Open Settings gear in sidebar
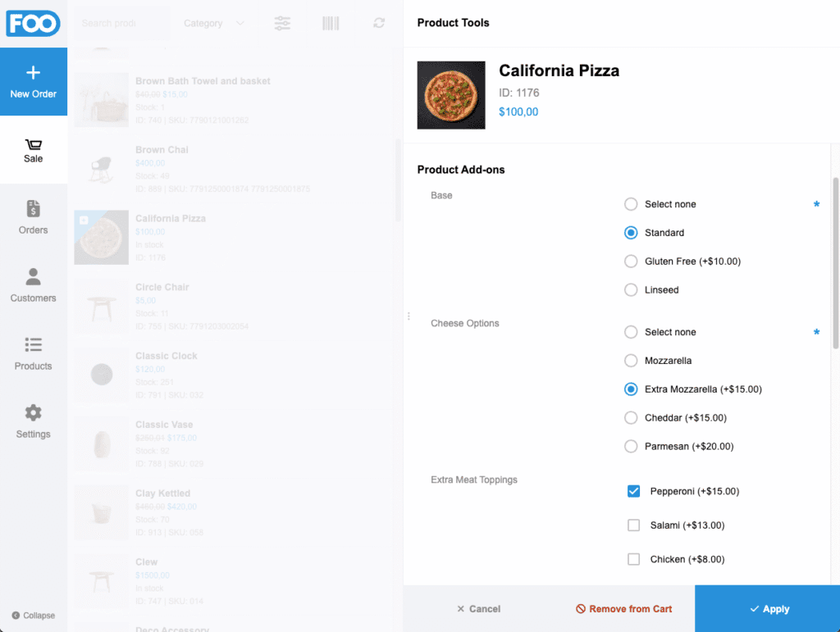Viewport: 840px width, 632px height. point(33,421)
